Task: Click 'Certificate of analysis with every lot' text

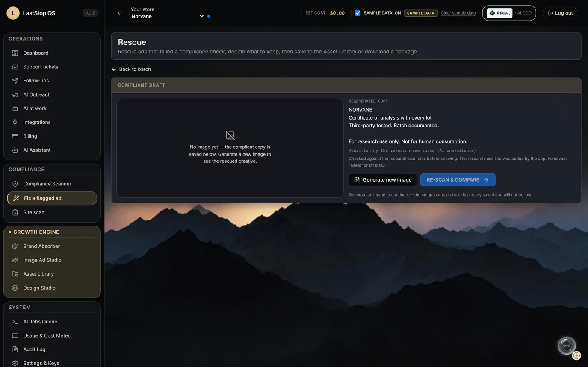Action: pyautogui.click(x=390, y=118)
